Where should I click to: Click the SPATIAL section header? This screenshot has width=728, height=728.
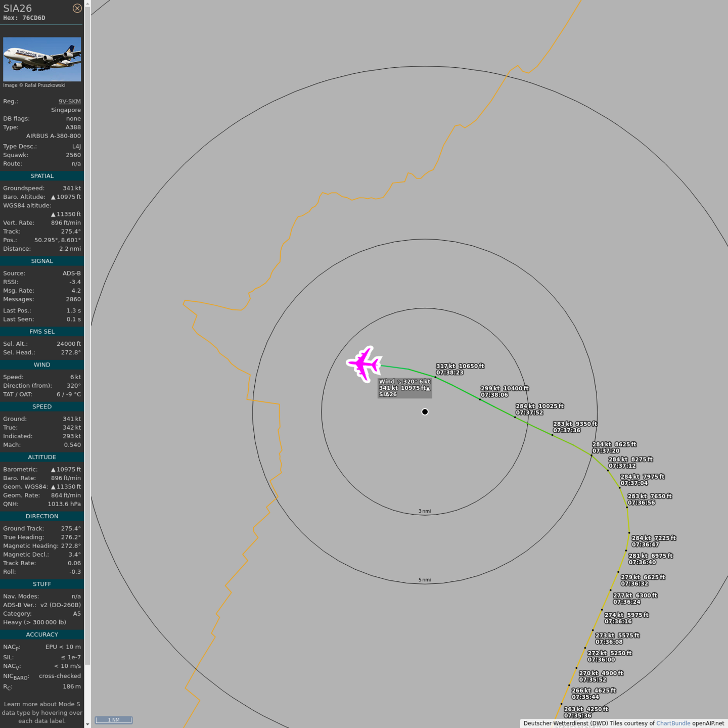click(42, 176)
